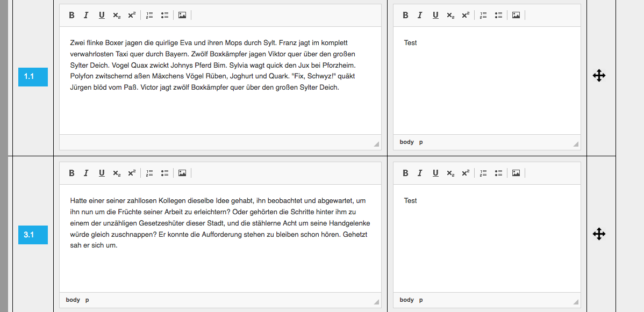
Task: Insert a bulleted list in the row 1.1 right editor
Action: tap(499, 15)
